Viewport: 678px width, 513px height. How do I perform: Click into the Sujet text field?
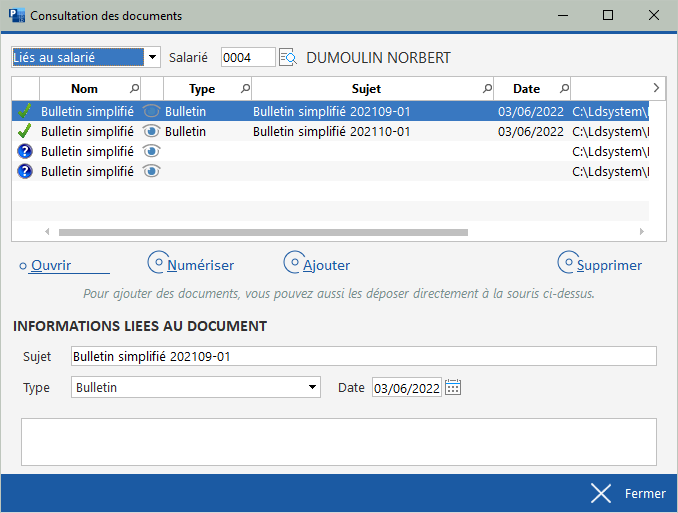(363, 356)
